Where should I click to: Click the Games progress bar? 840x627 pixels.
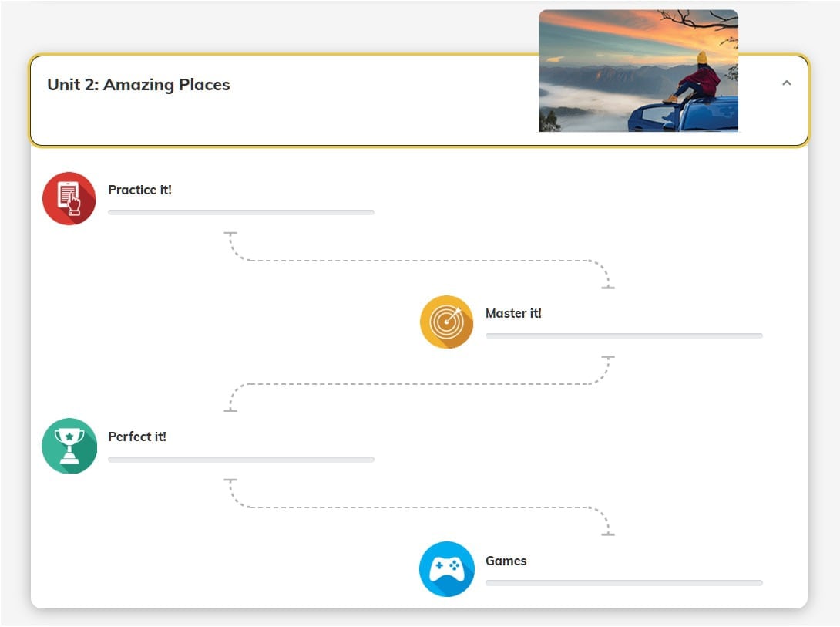coord(623,583)
